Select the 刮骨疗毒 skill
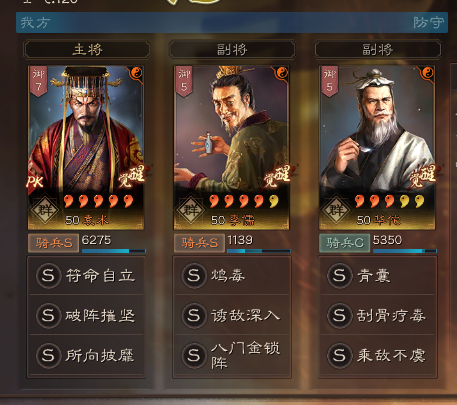 pyautogui.click(x=378, y=315)
